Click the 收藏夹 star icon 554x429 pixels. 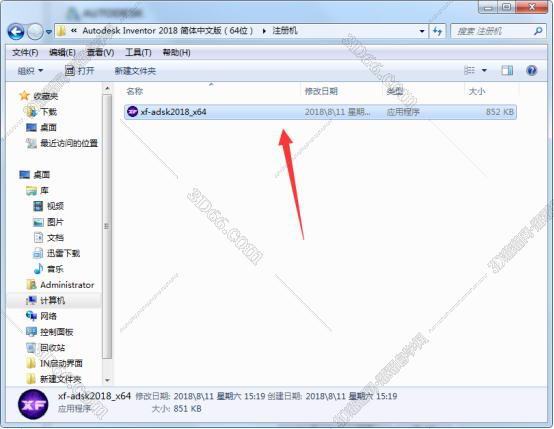pos(24,95)
